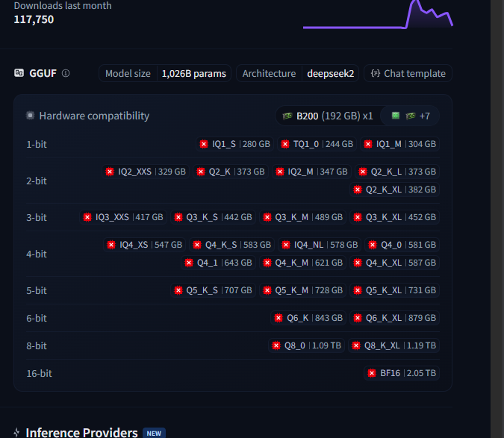This screenshot has width=504, height=438.
Task: Click the Q4_K_S 583 GB chip
Action: coord(231,245)
